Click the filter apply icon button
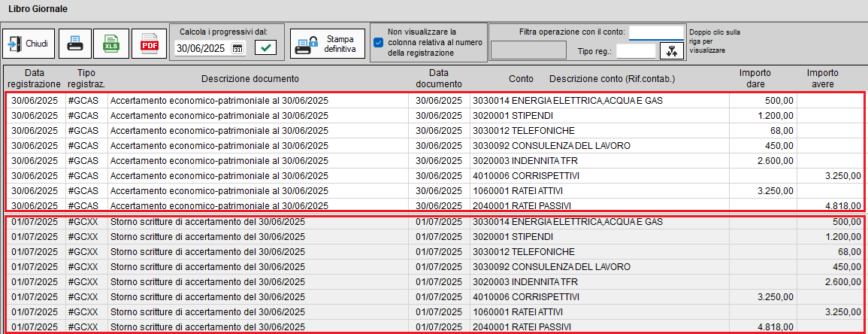Image resolution: width=868 pixels, height=334 pixels. [669, 50]
